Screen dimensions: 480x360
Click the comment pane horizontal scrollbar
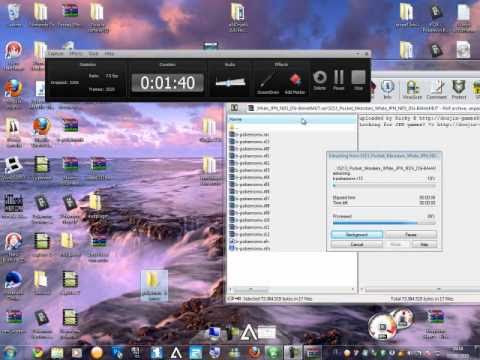tap(421, 289)
